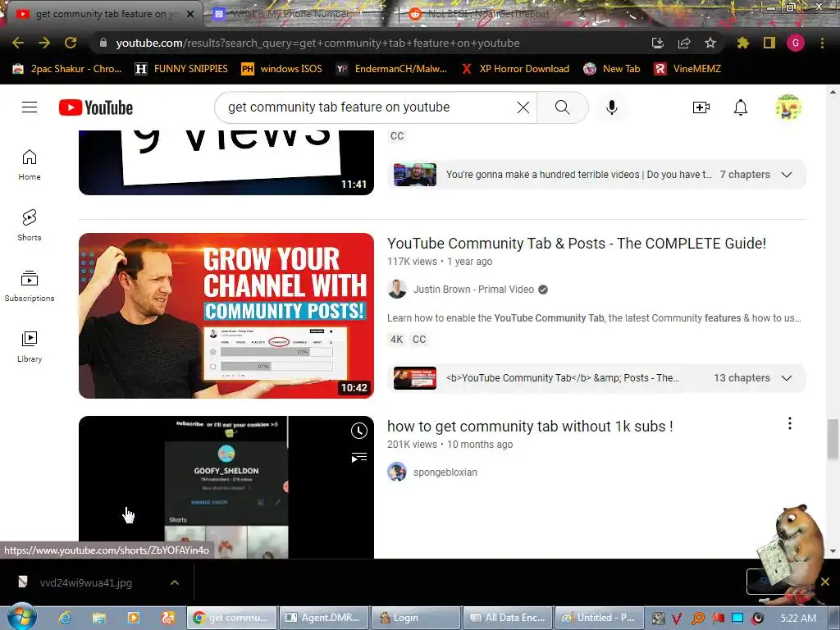The image size is (840, 630).
Task: Open Windows Explorer folder on taskbar
Action: 99,618
